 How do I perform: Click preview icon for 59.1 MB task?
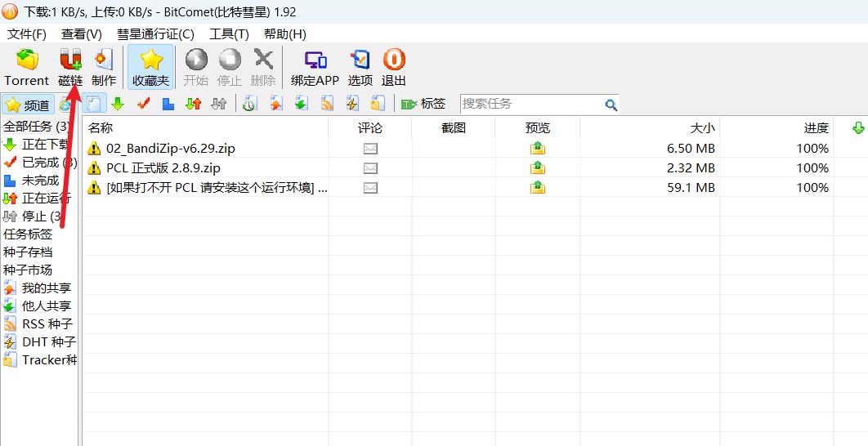pos(538,188)
